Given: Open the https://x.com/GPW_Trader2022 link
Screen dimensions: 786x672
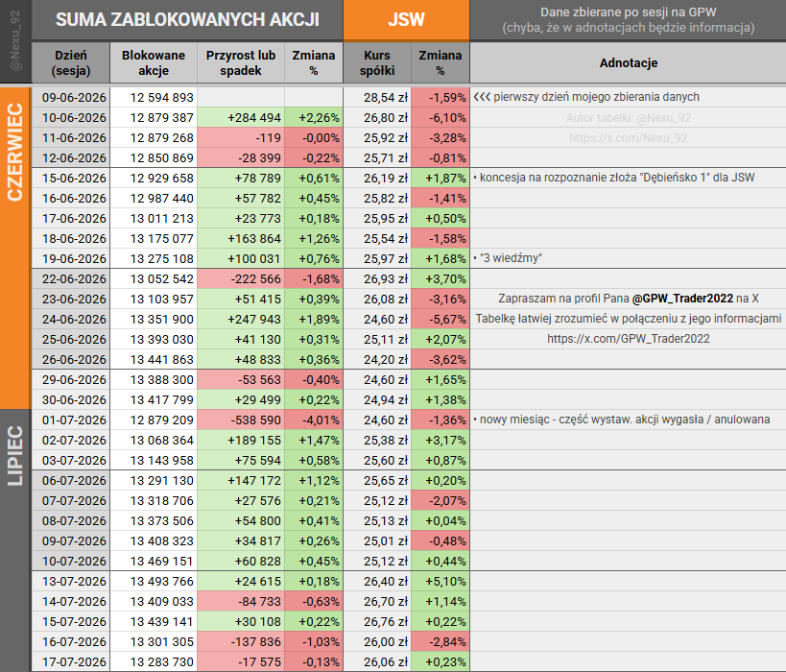Looking at the screenshot, I should [x=628, y=339].
